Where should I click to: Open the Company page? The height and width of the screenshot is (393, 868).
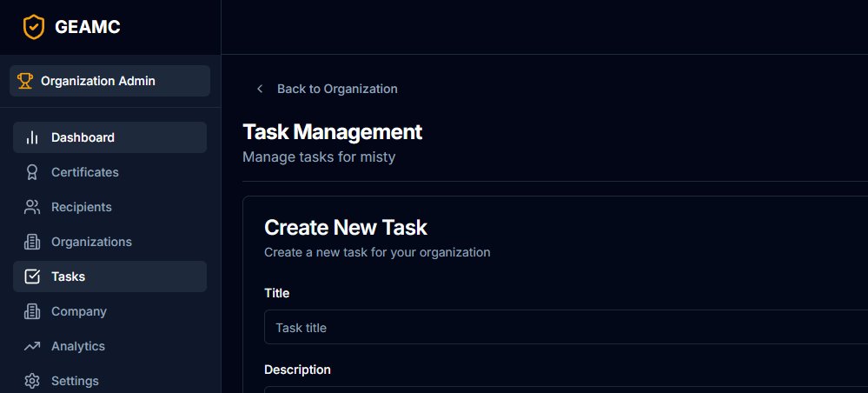pos(109,311)
